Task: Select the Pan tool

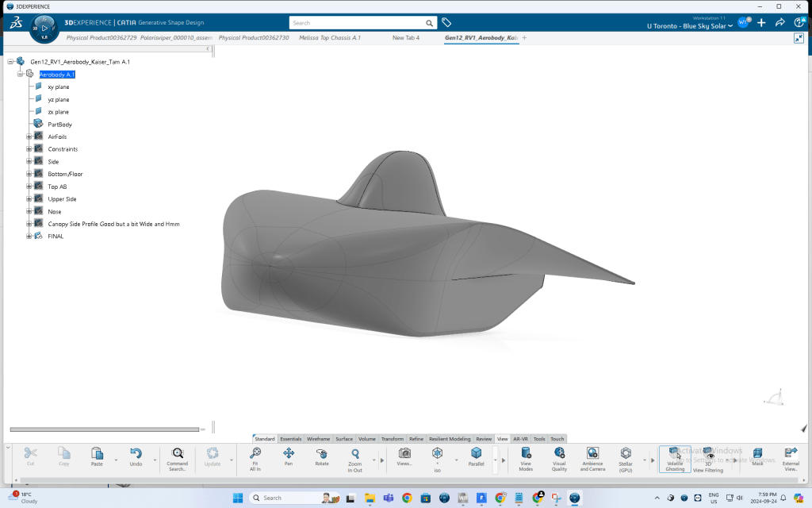Action: tap(289, 455)
